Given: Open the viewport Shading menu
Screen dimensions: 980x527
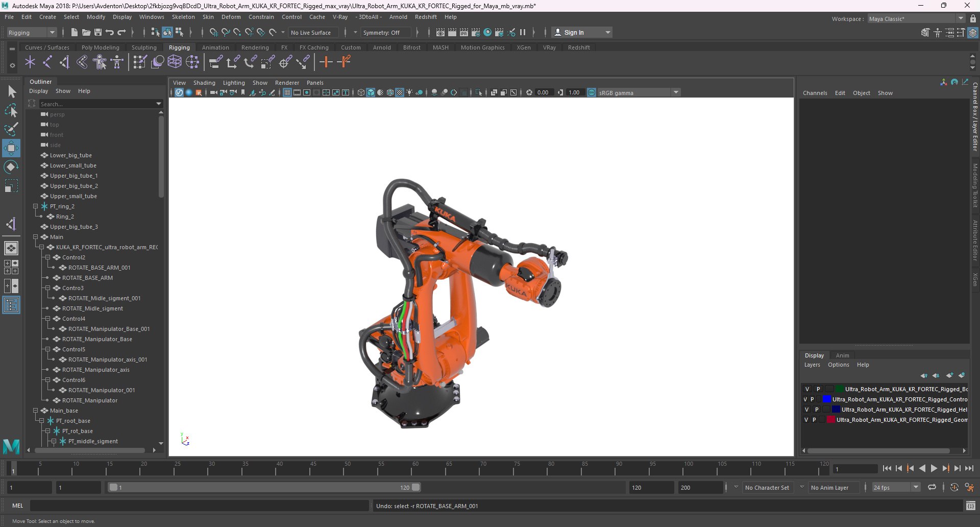Looking at the screenshot, I should point(204,83).
